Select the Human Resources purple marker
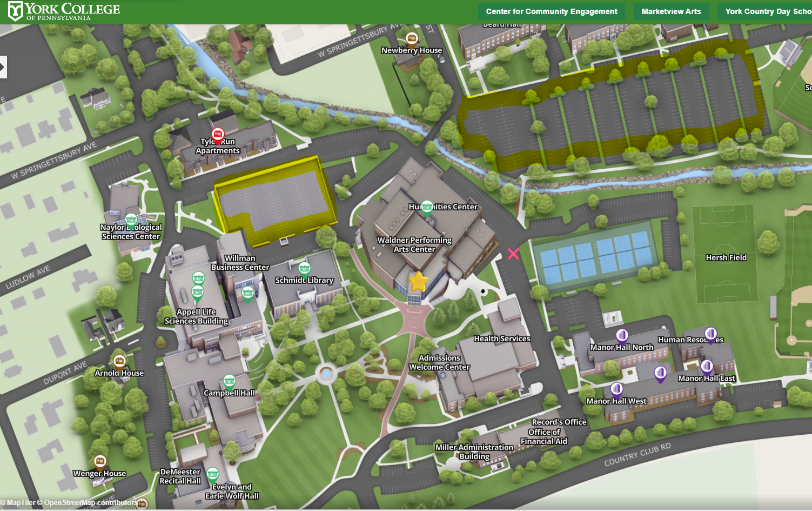Image resolution: width=812 pixels, height=511 pixels. pos(710,334)
